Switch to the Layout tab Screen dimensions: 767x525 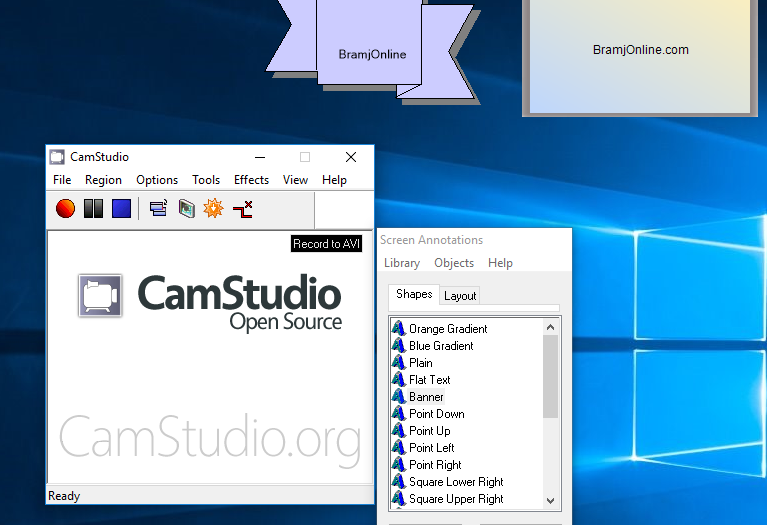(x=460, y=296)
